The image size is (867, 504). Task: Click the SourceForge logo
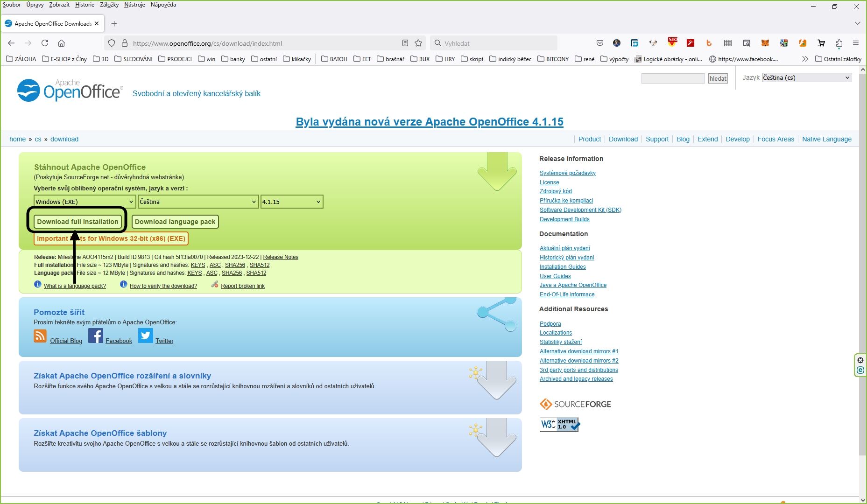pos(575,404)
